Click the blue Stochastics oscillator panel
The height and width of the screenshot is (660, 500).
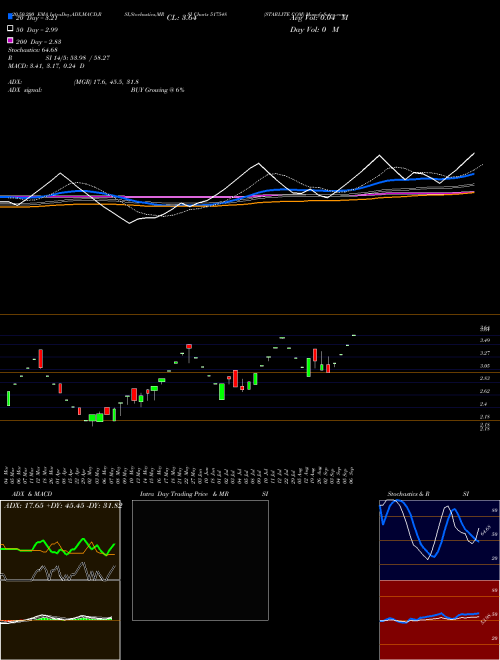[439, 540]
